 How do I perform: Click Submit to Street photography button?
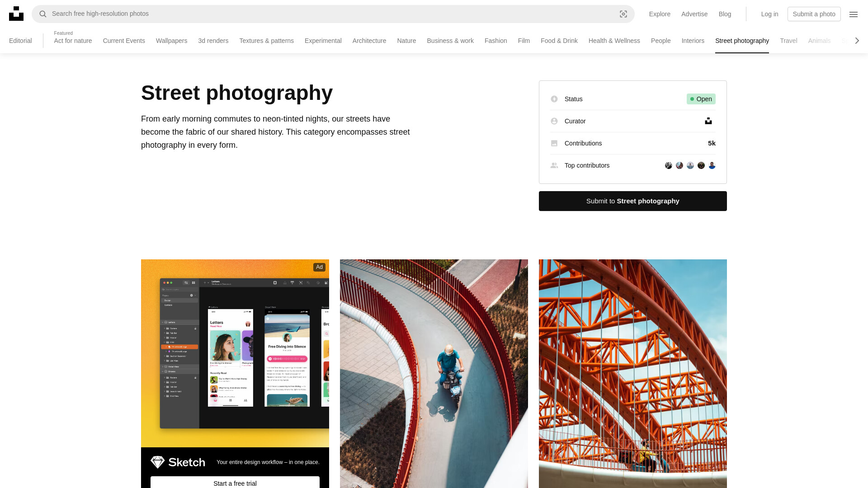click(632, 201)
